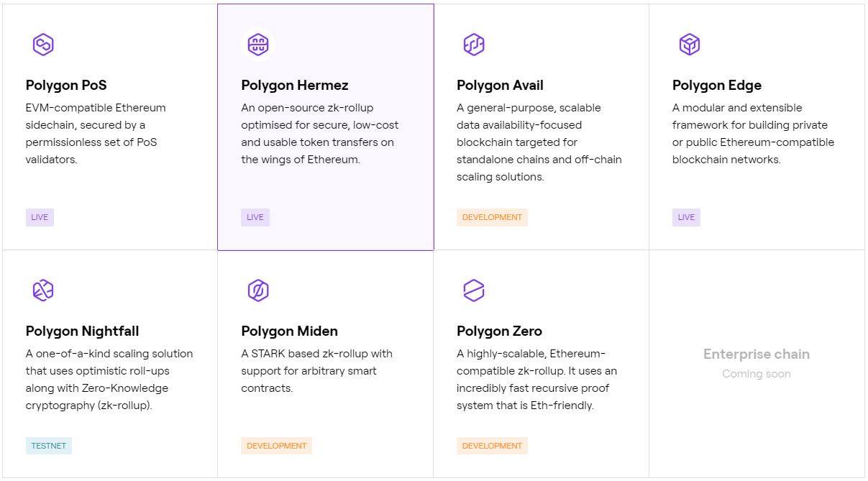The height and width of the screenshot is (481, 868).
Task: Click the Polygon Miden icon
Action: (257, 290)
